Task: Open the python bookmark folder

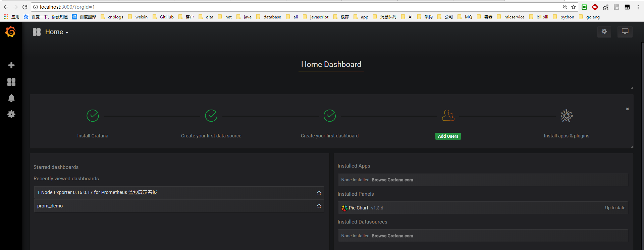Action: point(563,17)
